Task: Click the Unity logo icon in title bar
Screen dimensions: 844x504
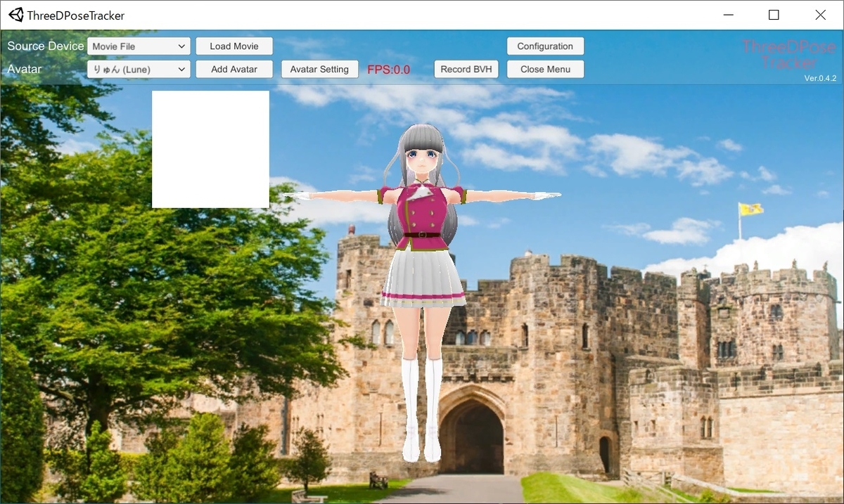Action: (15, 15)
